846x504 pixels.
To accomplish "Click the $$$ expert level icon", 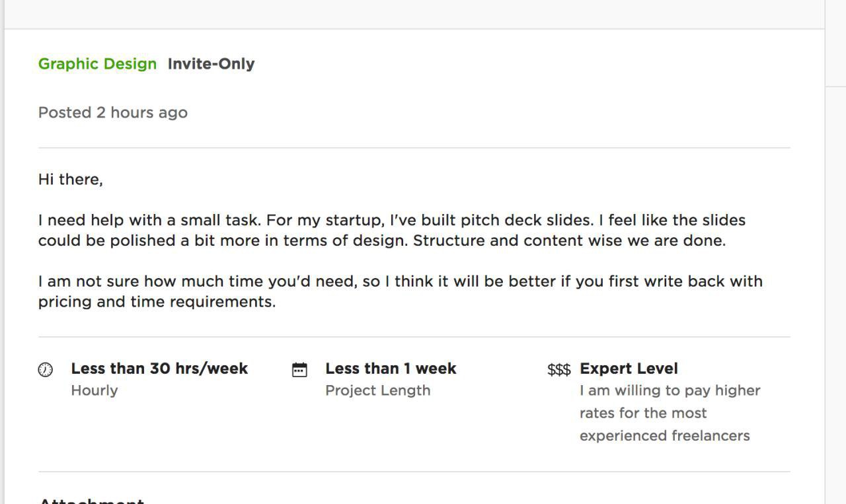I will pos(558,370).
